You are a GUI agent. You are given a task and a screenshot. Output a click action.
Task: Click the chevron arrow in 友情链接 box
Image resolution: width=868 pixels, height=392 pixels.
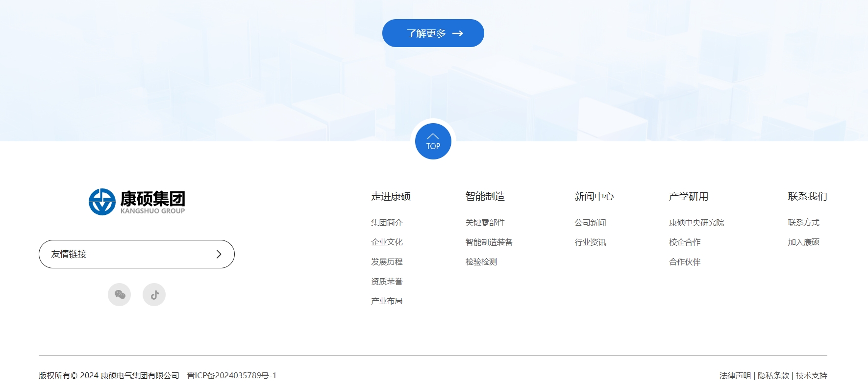pos(219,254)
